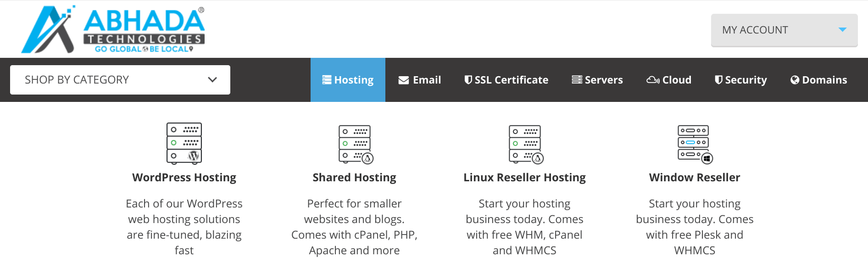868x263 pixels.
Task: Select the Hosting menu tab
Action: (348, 80)
